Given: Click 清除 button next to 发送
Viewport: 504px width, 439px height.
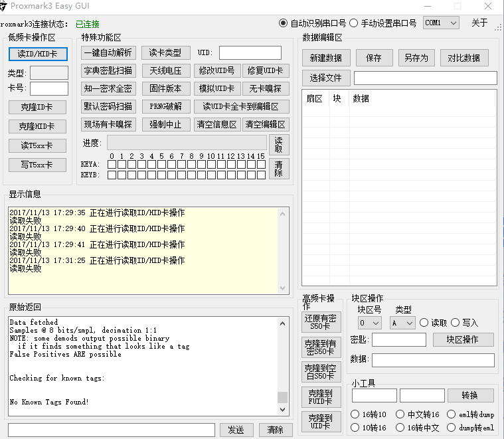Looking at the screenshot, I should 276,430.
